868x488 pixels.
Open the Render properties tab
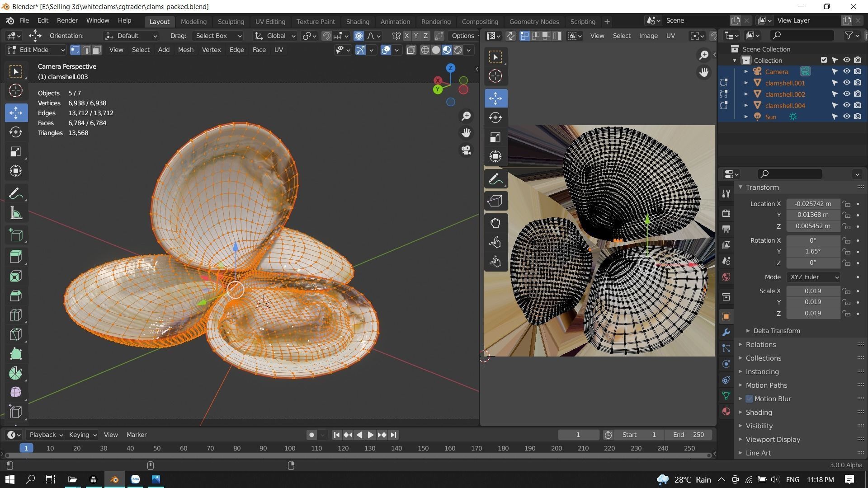[x=726, y=213]
